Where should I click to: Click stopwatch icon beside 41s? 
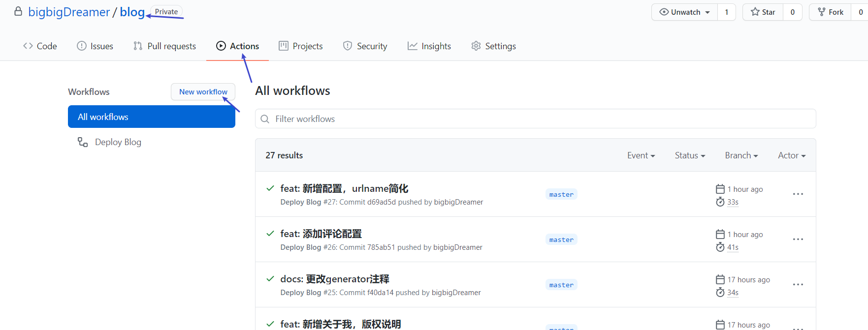point(720,247)
